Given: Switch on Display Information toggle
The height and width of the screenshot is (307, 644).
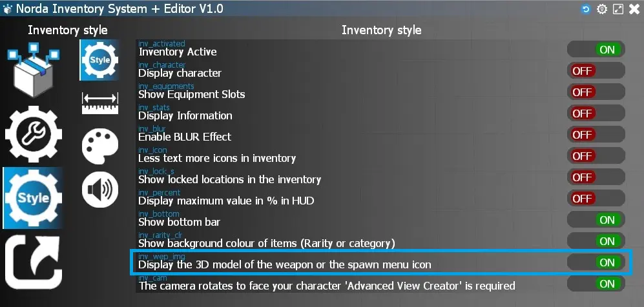Looking at the screenshot, I should coord(596,114).
